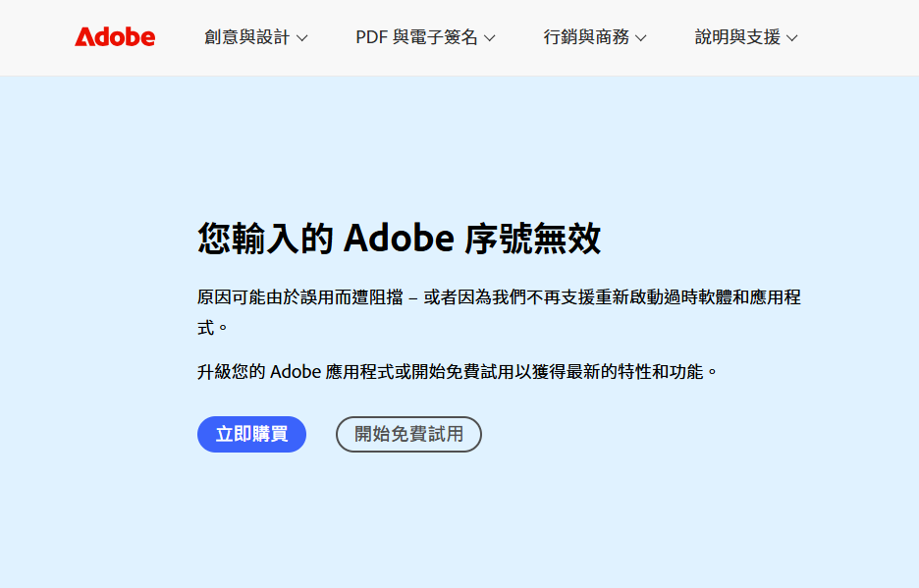Viewport: 919px width, 588px height.
Task: Click the blue 立即購買 button
Action: (x=251, y=435)
